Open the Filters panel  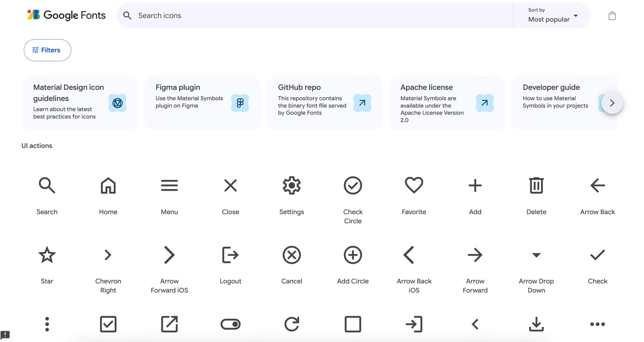(x=47, y=50)
